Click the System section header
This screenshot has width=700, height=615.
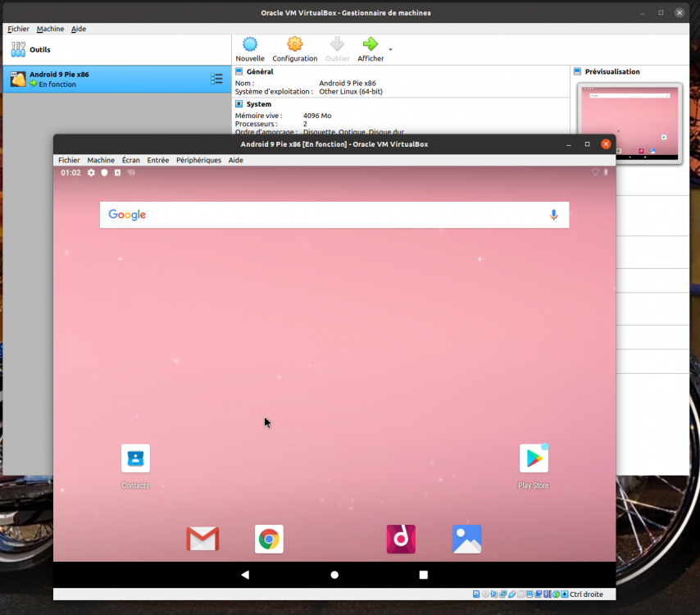click(x=258, y=104)
